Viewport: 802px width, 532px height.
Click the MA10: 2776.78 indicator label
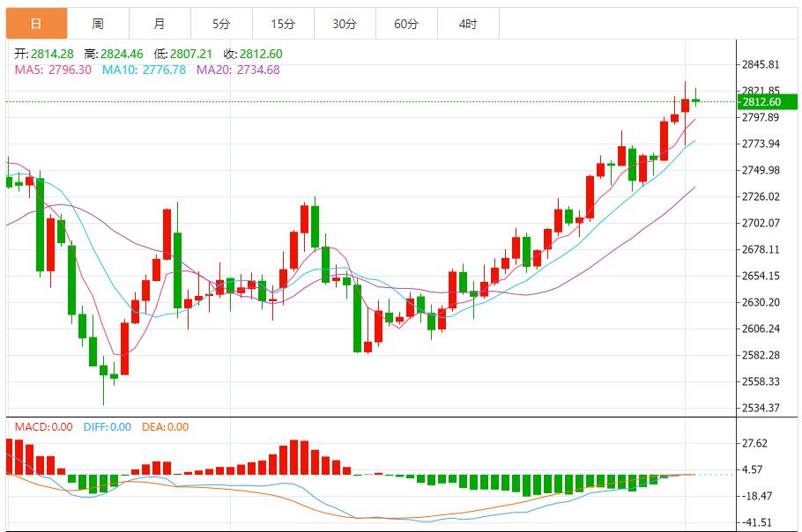144,70
